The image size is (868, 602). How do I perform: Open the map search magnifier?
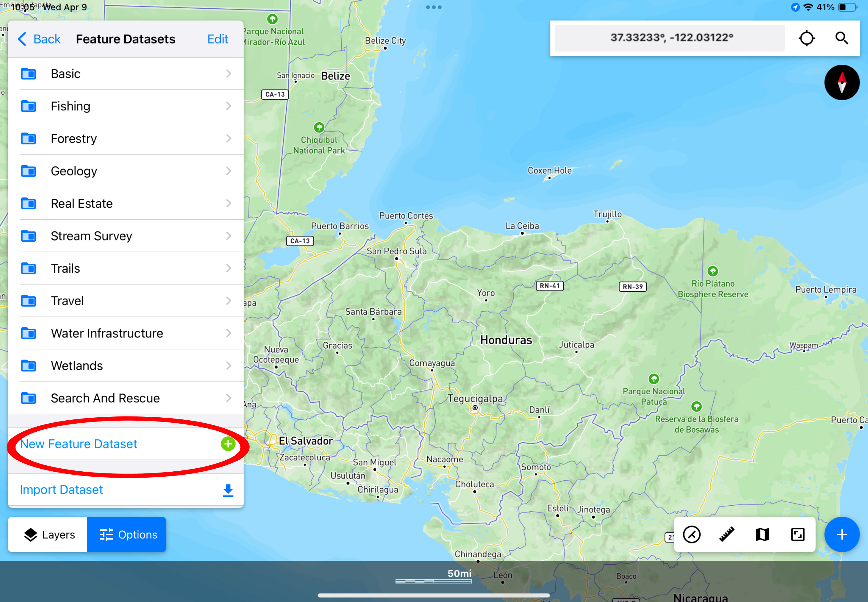click(841, 38)
